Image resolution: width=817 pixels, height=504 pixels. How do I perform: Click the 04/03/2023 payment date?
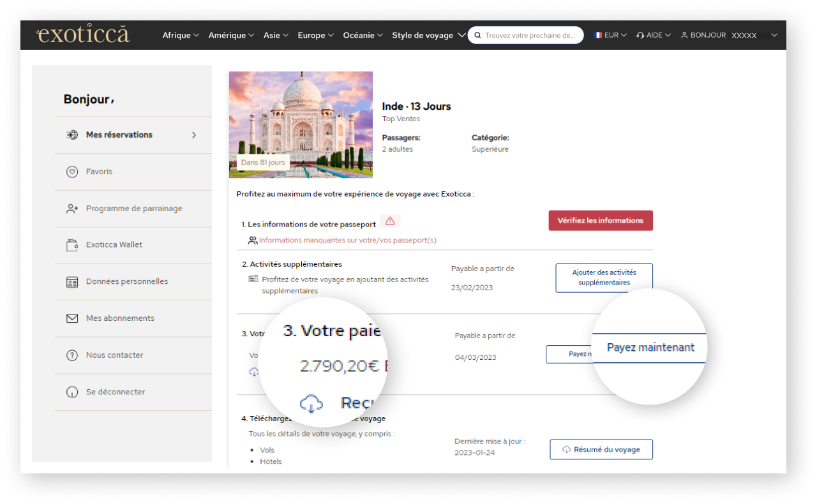476,357
